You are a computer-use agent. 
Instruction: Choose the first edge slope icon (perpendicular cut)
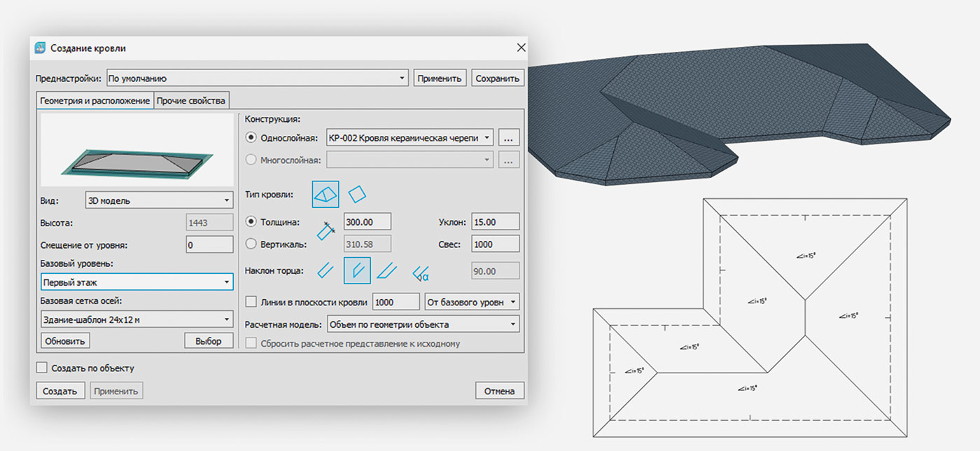[325, 270]
